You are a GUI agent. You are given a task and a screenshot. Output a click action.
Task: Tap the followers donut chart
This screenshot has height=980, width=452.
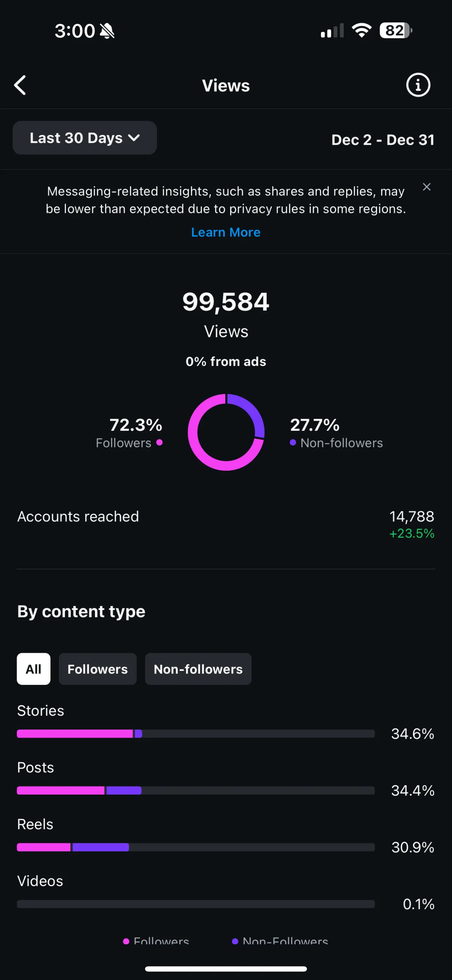pos(226,432)
